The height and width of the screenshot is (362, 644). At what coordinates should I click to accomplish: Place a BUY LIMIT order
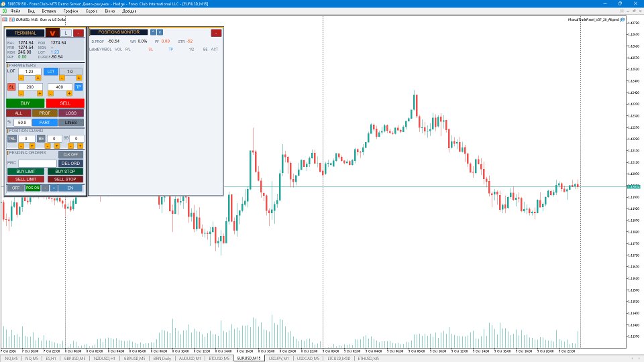click(x=25, y=172)
